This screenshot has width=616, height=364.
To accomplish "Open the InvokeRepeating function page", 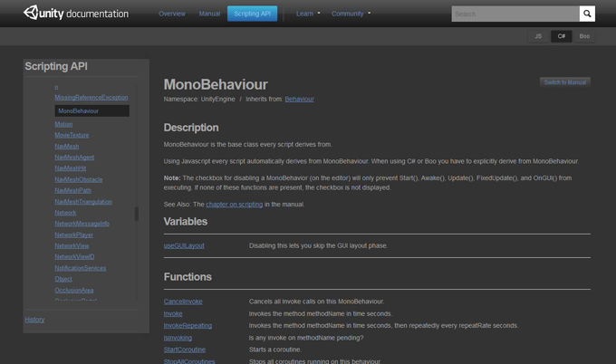I will coord(188,326).
